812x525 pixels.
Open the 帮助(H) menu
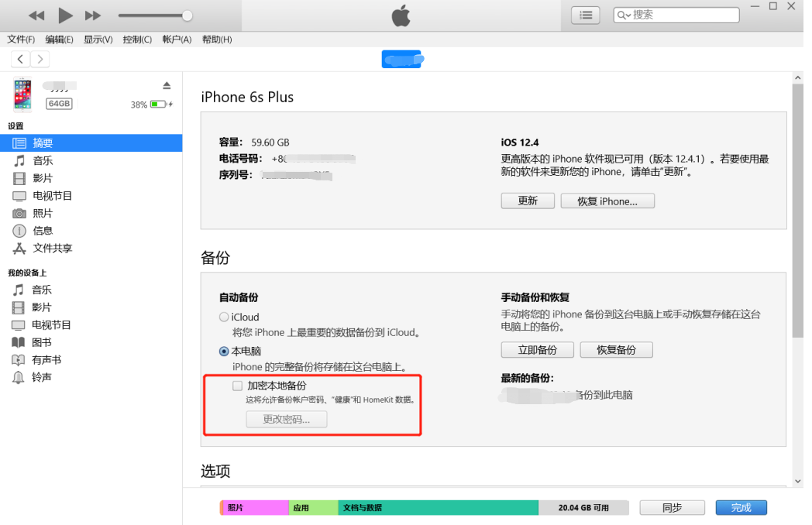tap(217, 39)
